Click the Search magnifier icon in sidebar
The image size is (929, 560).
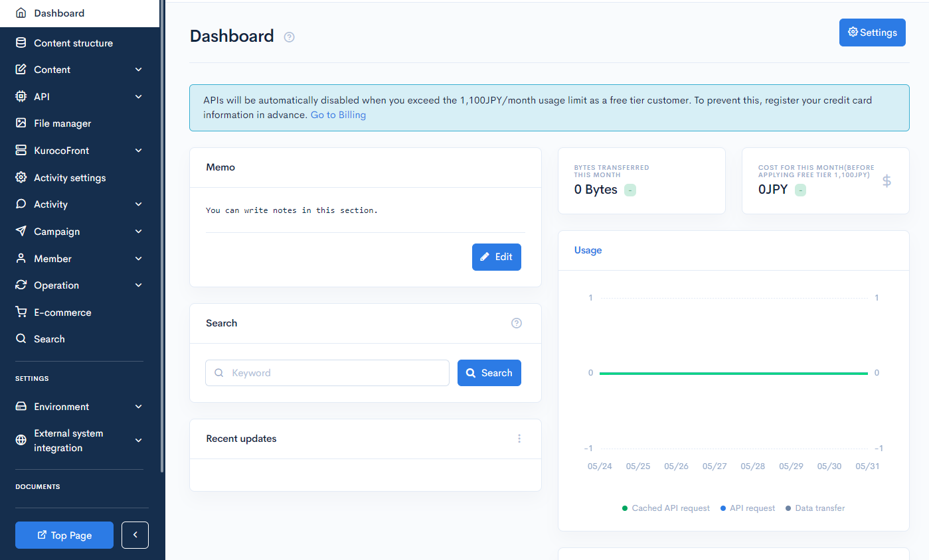coord(20,338)
